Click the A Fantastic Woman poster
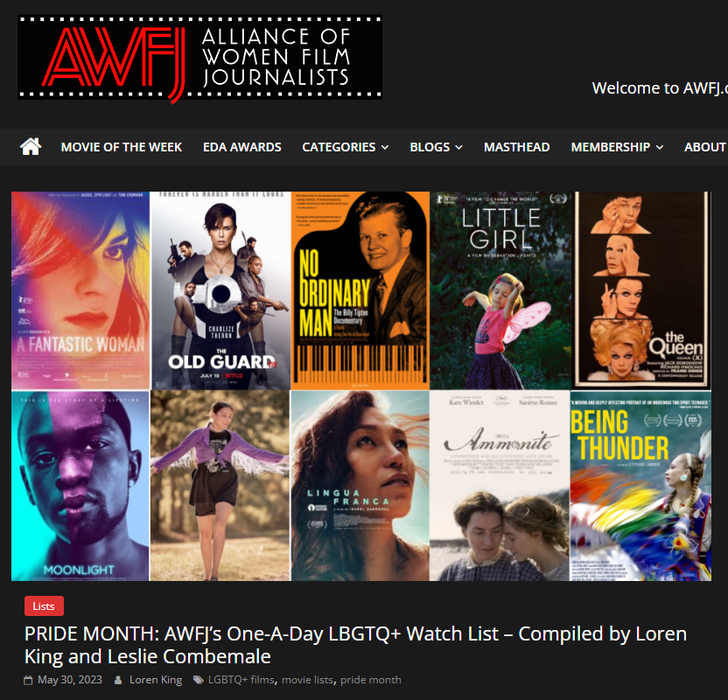Viewport: 728px width, 700px height. (x=80, y=290)
